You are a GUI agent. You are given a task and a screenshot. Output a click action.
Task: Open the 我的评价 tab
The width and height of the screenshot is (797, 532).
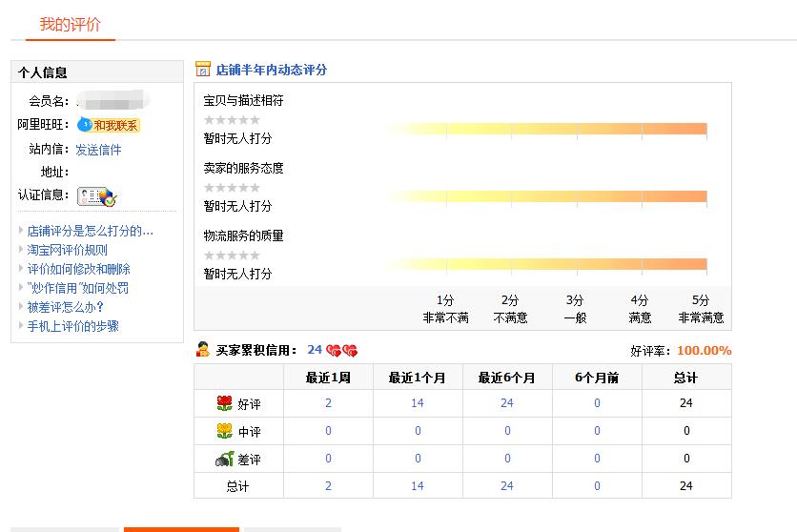[x=71, y=25]
